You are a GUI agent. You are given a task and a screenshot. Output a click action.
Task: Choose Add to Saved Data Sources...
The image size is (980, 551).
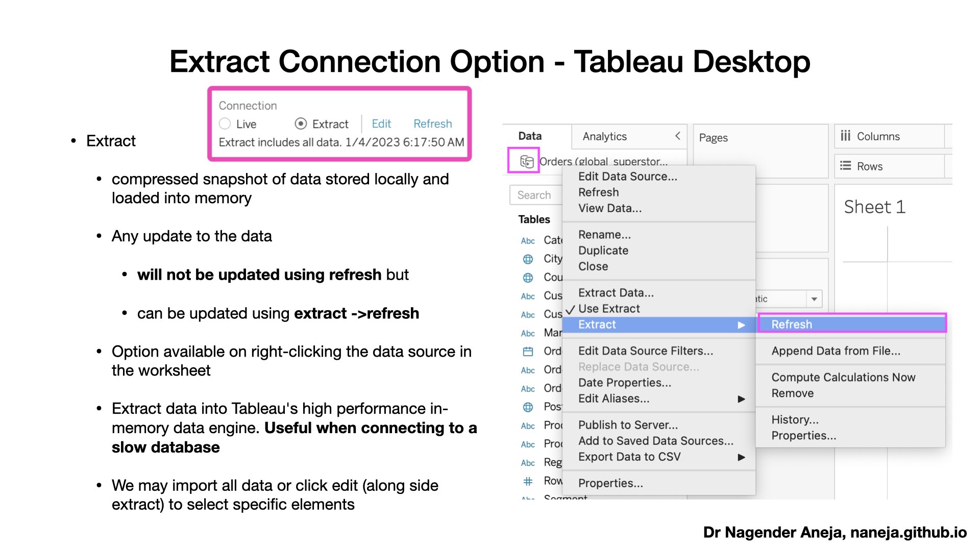click(655, 441)
